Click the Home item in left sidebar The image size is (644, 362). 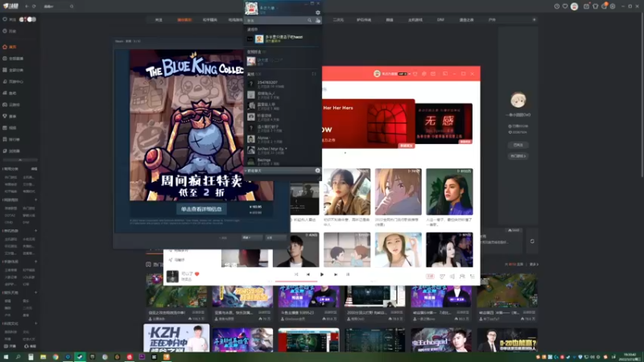[10, 47]
